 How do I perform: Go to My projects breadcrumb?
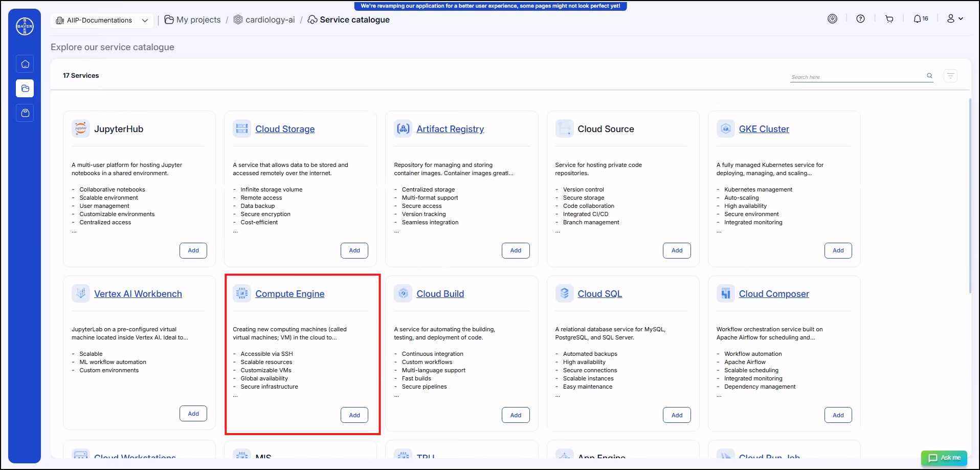(x=193, y=20)
